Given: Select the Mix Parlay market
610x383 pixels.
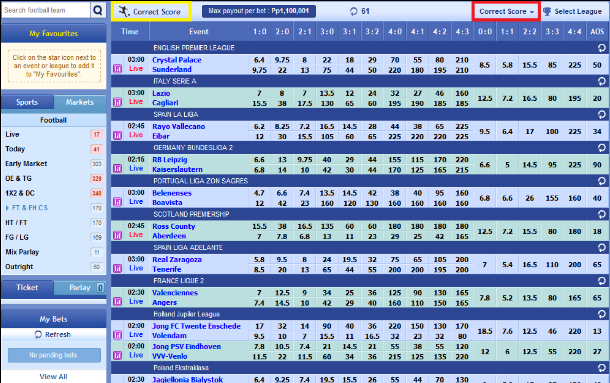Looking at the screenshot, I should (x=54, y=252).
